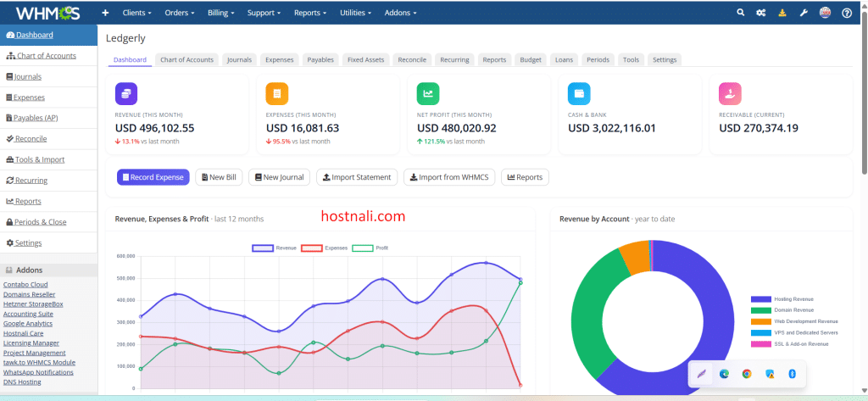Viewport: 868px width, 401px height.
Task: Toggle Revenue series in chart legend
Action: 274,248
